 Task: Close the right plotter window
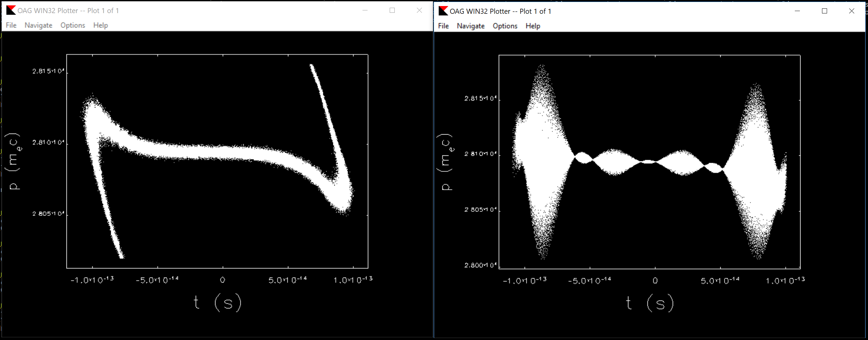[x=852, y=11]
